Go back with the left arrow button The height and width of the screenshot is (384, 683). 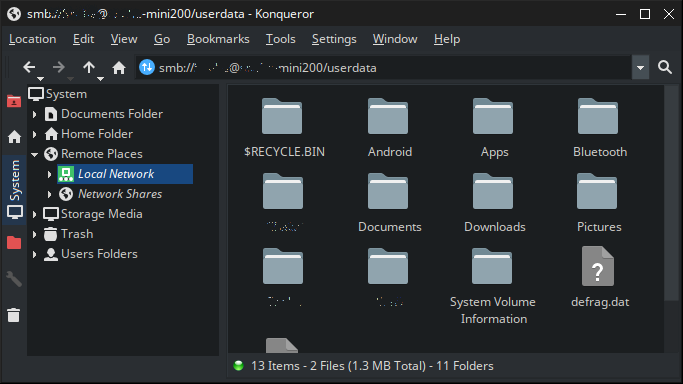click(x=29, y=67)
